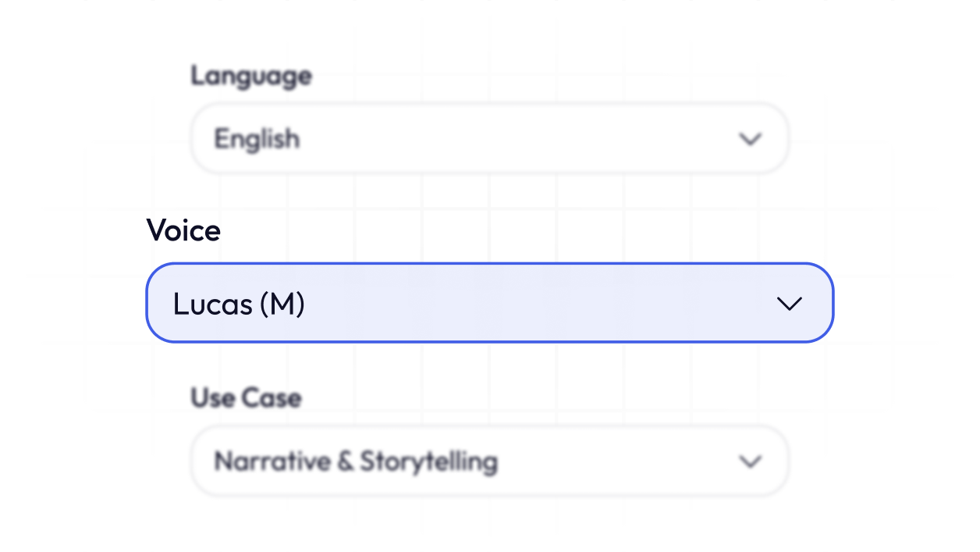Click the chevron arrow in Language dropdown
The image size is (980, 552).
pyautogui.click(x=750, y=139)
